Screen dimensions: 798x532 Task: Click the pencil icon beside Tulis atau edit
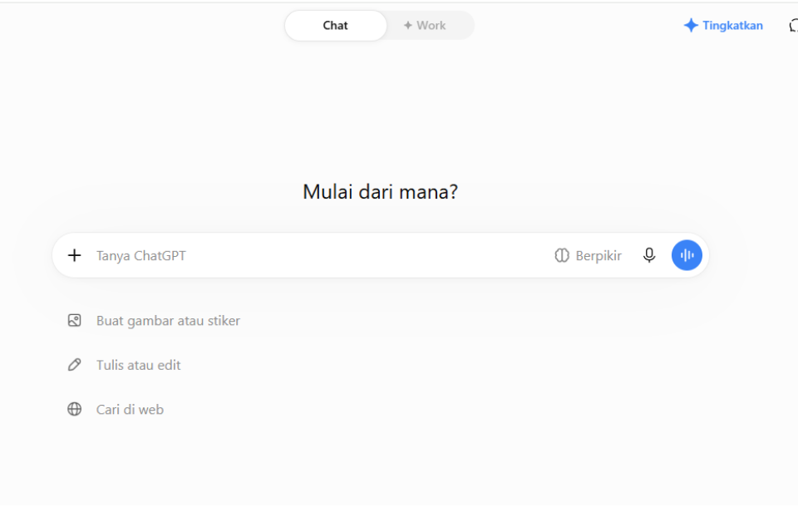tap(74, 365)
